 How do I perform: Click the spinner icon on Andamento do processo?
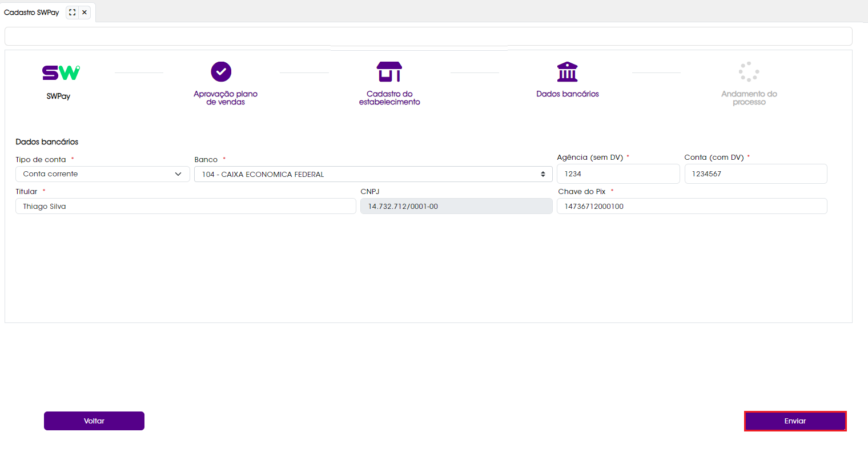tap(749, 70)
